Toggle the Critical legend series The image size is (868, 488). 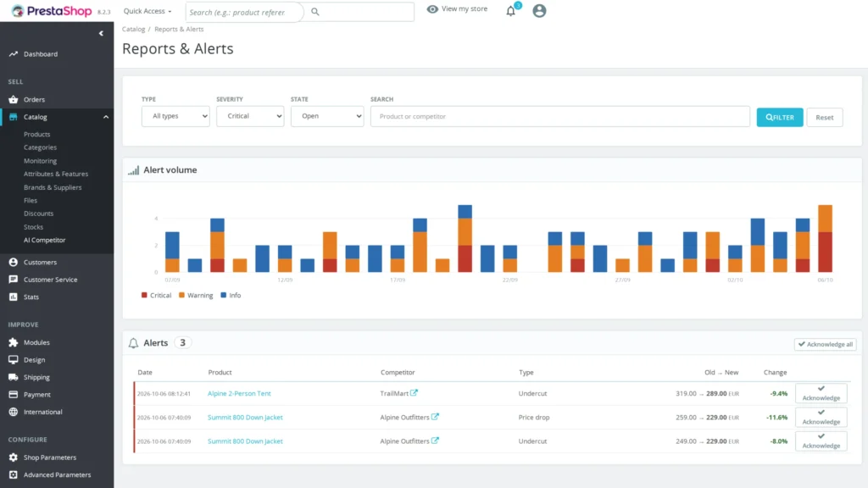click(156, 296)
